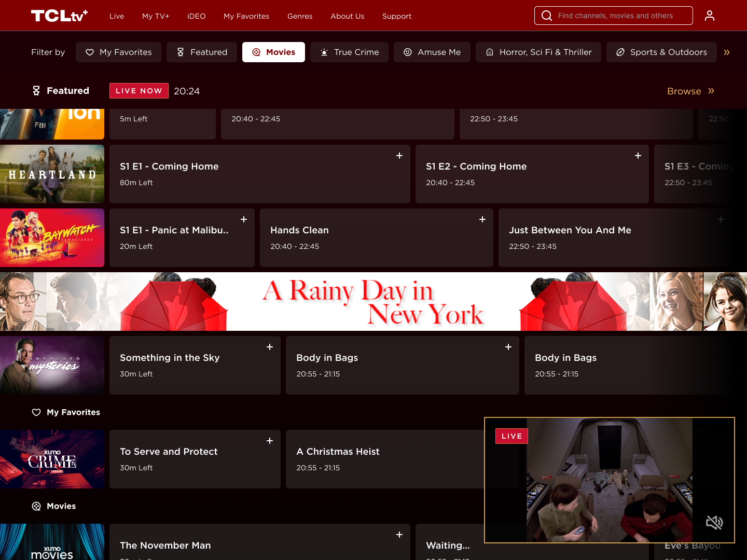Open S1 E1 - Coming Home program
The width and height of the screenshot is (747, 560).
pos(260,174)
